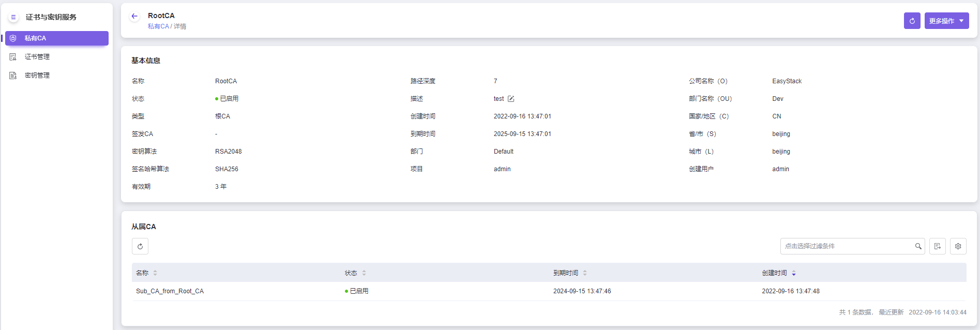This screenshot has width=980, height=330.
Task: Sort the table by 创建时间 column
Action: 794,273
